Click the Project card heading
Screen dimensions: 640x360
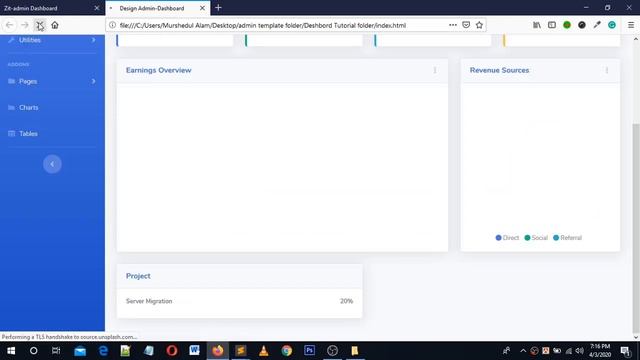(138, 276)
